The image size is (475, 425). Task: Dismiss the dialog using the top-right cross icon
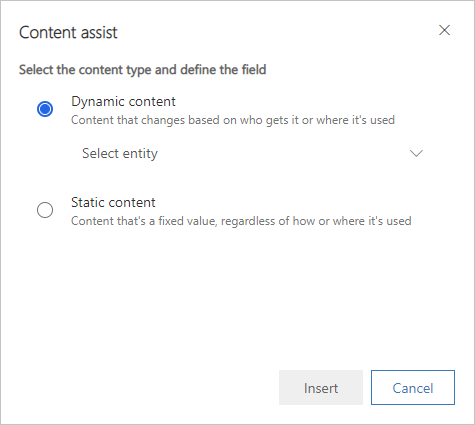click(444, 30)
